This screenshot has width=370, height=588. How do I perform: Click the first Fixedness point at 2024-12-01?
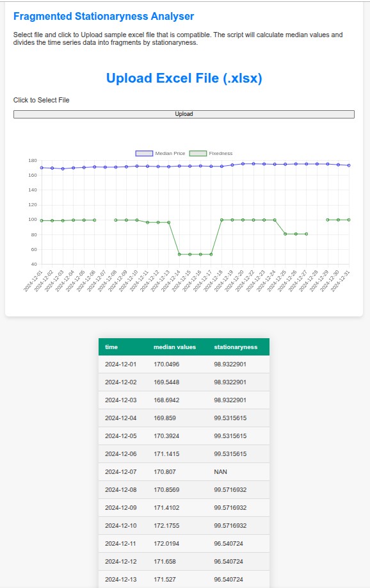tap(42, 220)
